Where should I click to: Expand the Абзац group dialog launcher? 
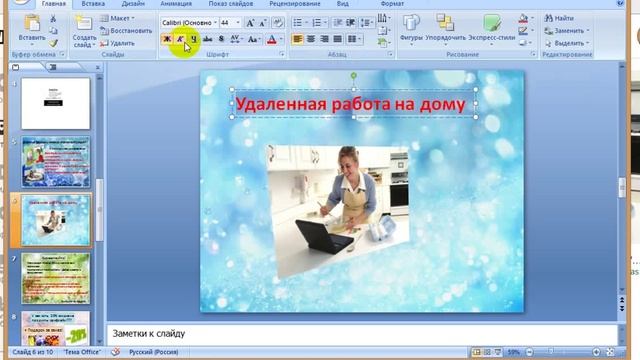coord(390,54)
